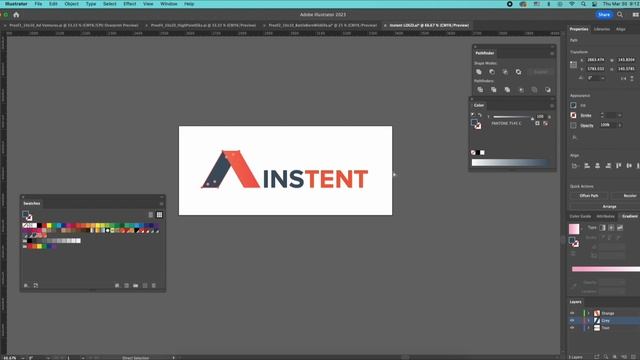Open the Swatches panel options menu
This screenshot has width=640, height=360.
[x=161, y=204]
